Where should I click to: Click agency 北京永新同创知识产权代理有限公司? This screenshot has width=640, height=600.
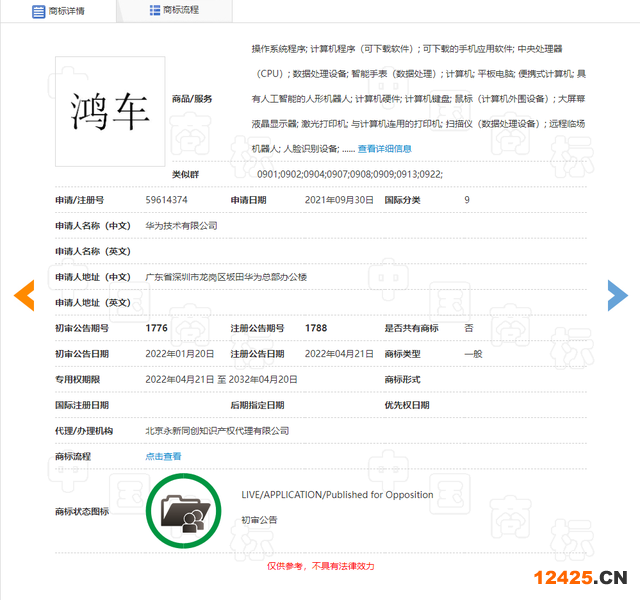pyautogui.click(x=217, y=431)
